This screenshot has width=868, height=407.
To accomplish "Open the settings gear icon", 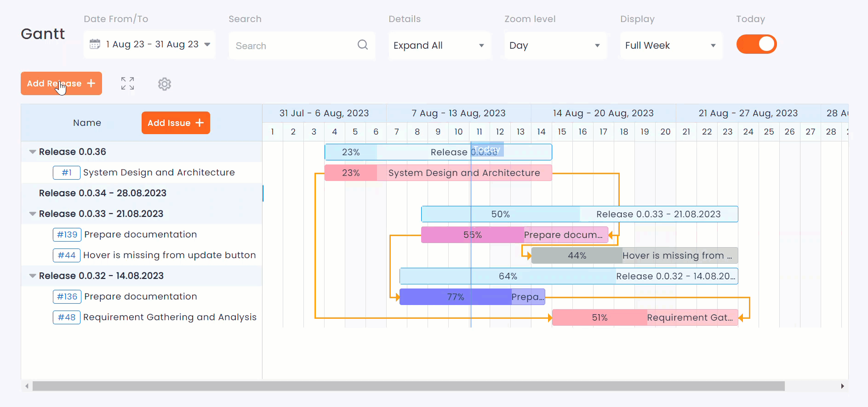I will coord(165,84).
